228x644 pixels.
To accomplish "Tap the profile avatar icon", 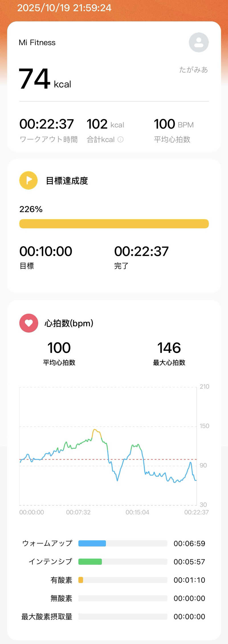I will point(199,42).
